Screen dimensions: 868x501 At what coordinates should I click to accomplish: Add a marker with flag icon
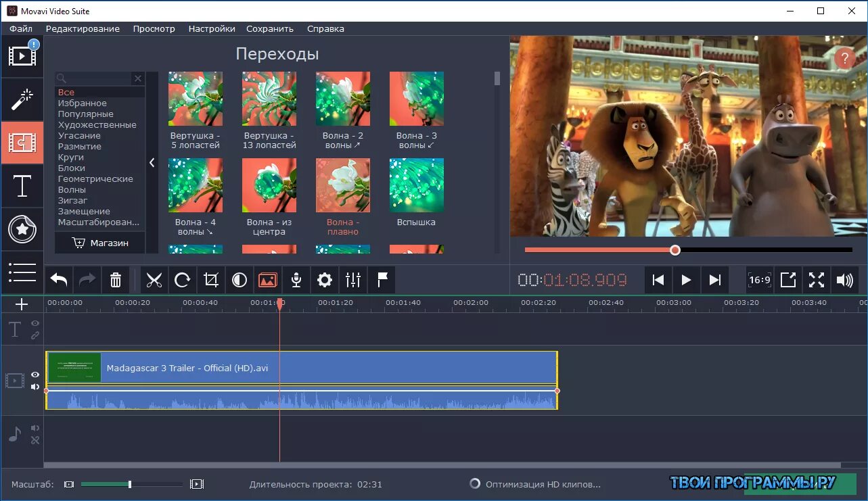click(x=382, y=279)
